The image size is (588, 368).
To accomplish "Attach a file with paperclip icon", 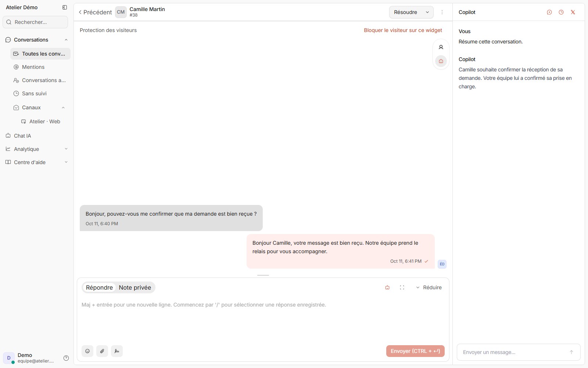I will [102, 351].
